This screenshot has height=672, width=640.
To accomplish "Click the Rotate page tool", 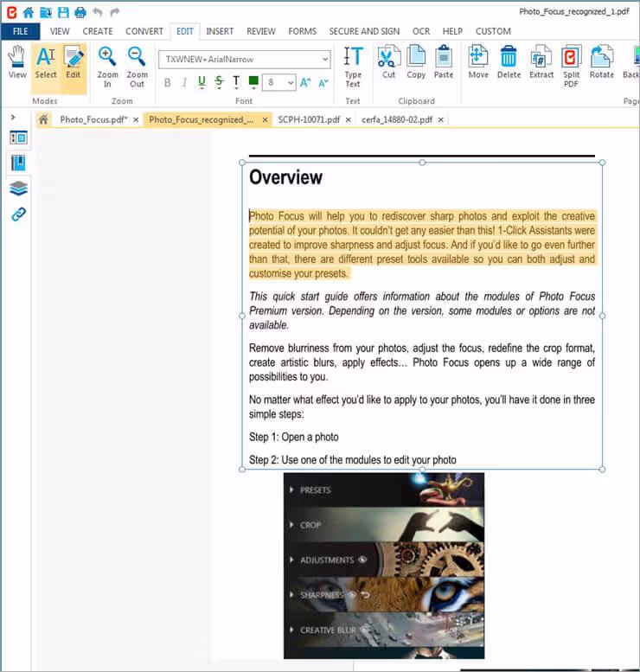I will 601,62.
